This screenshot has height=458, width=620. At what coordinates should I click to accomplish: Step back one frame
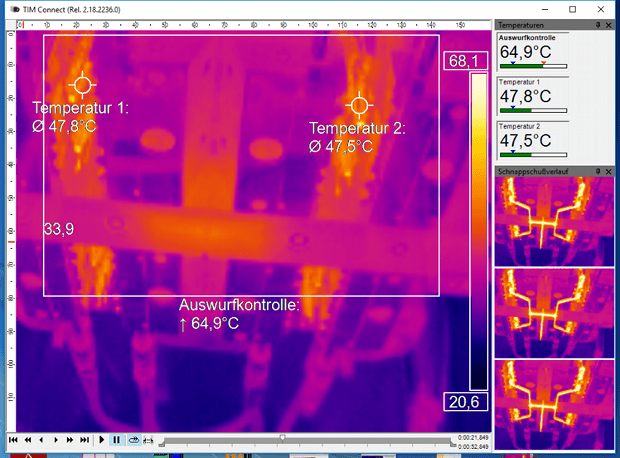click(42, 440)
